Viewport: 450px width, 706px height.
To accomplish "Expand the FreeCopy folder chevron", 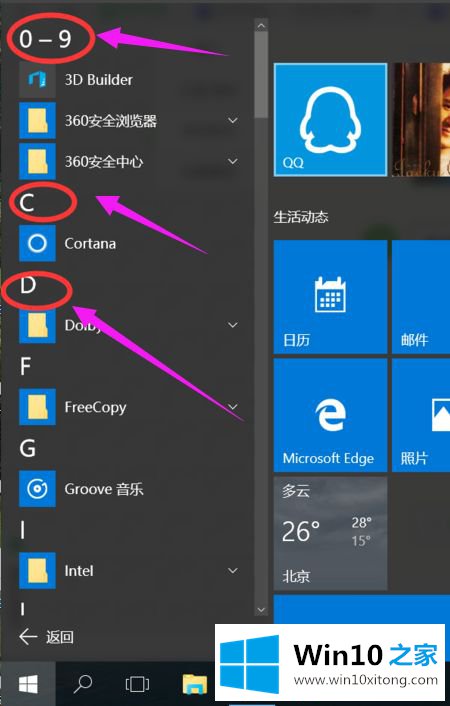I will pyautogui.click(x=232, y=407).
